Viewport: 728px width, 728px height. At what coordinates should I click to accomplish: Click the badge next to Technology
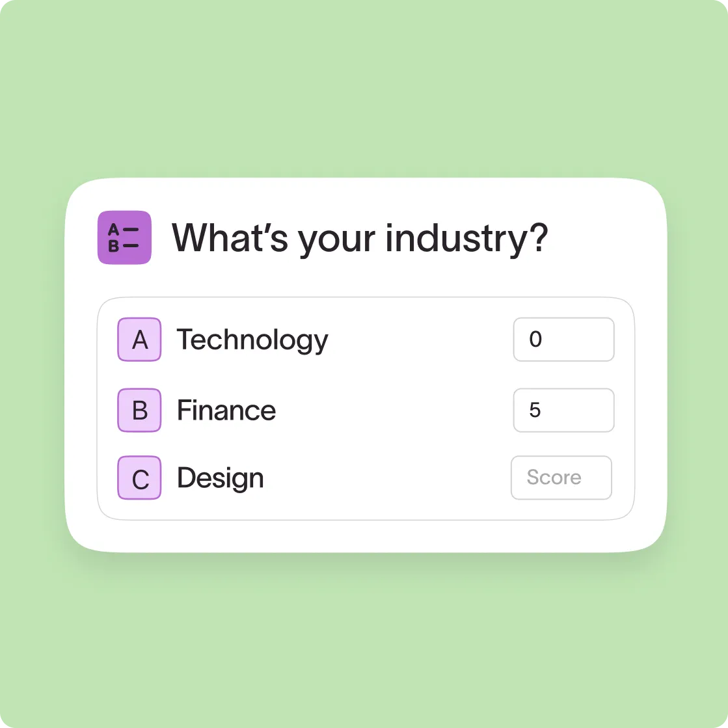139,339
